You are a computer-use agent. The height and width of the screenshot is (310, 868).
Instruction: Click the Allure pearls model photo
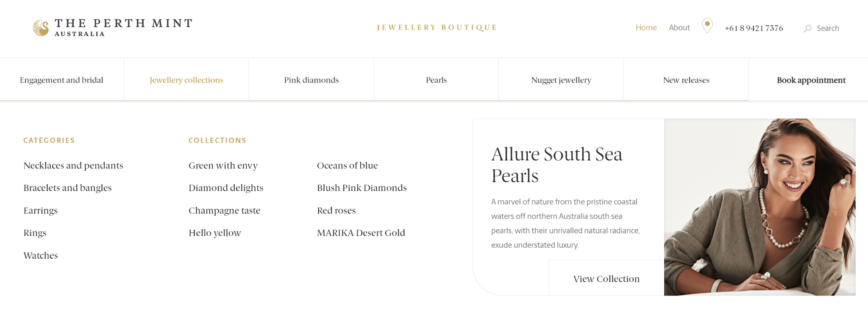point(759,207)
